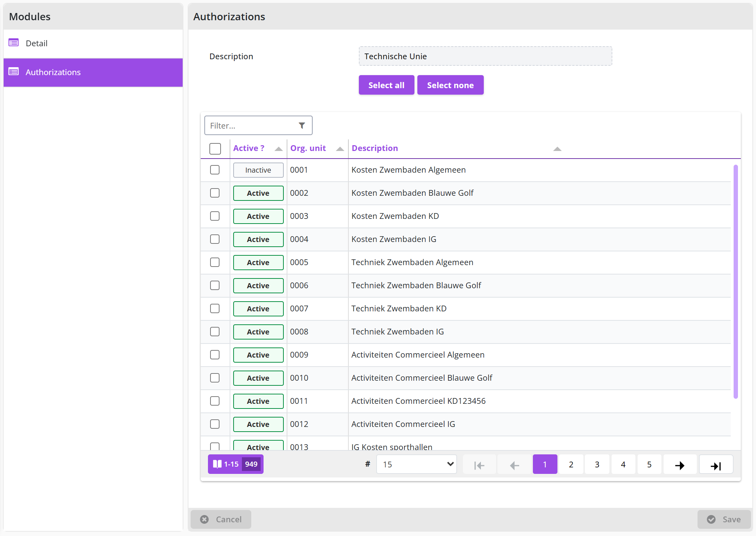756x536 pixels.
Task: Check the row 0012 checkbox
Action: [x=215, y=424]
